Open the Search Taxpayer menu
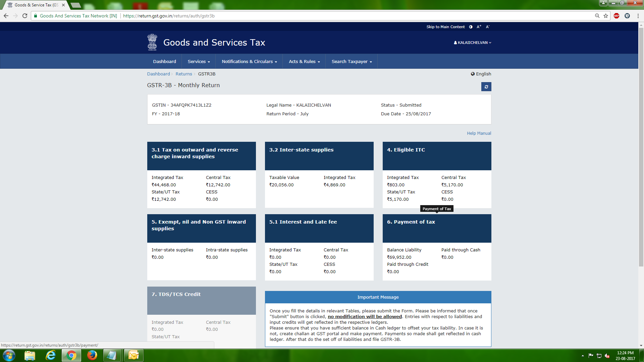This screenshot has height=362, width=644. [x=352, y=62]
